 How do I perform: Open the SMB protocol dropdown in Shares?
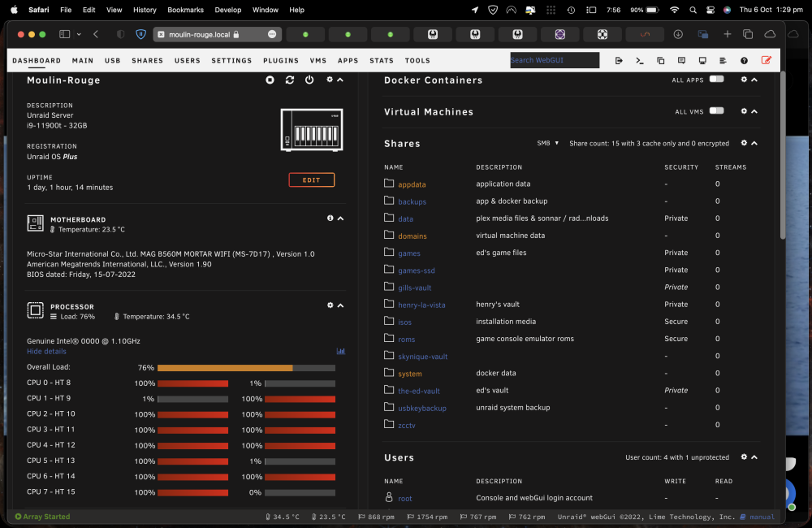[x=547, y=143]
